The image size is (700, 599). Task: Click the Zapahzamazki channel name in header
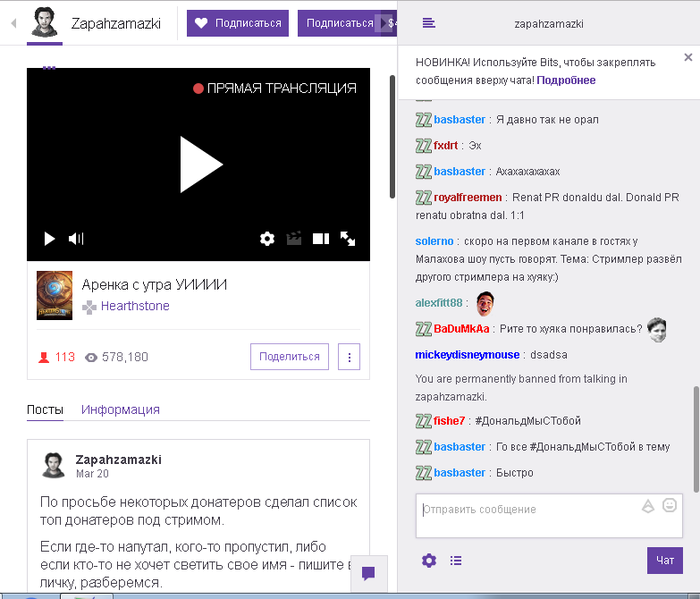(x=116, y=24)
